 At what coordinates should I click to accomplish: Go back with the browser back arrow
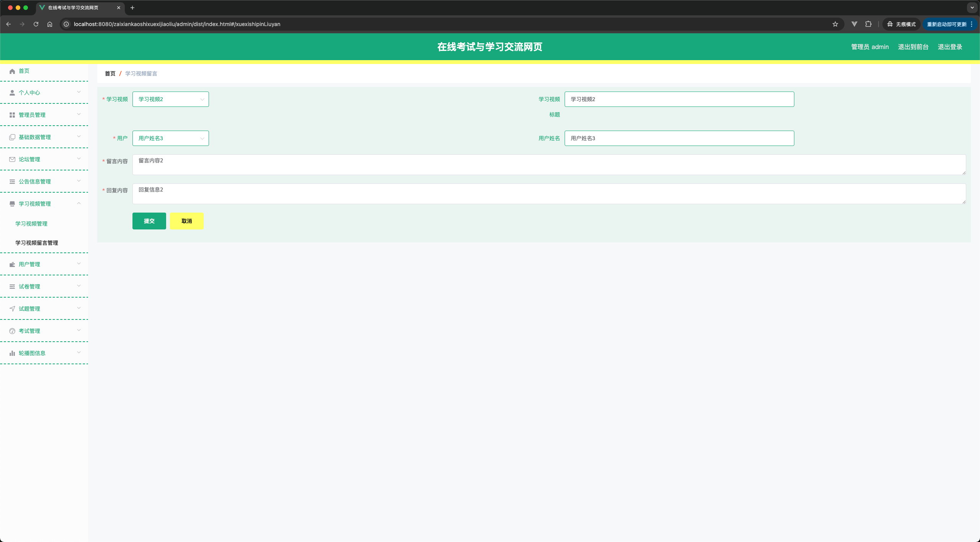pyautogui.click(x=8, y=24)
